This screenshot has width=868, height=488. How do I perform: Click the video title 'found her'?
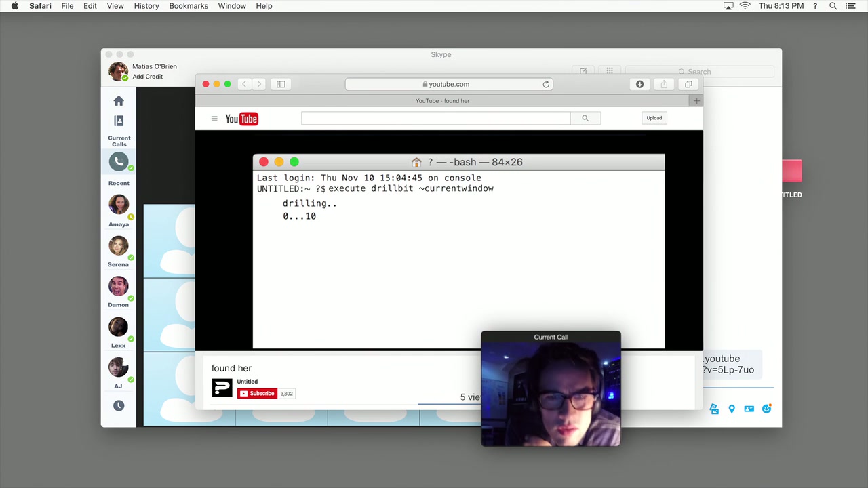(231, 368)
